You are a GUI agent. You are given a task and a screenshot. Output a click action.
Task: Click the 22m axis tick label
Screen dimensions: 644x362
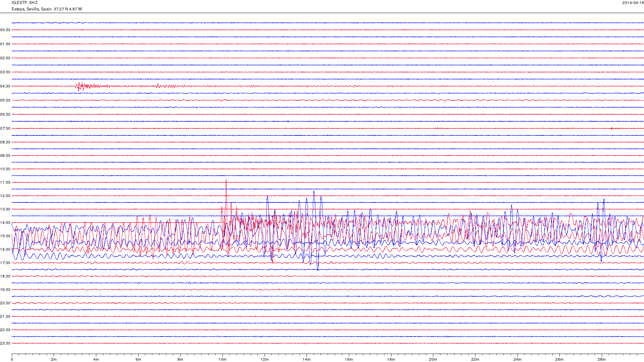(475, 359)
